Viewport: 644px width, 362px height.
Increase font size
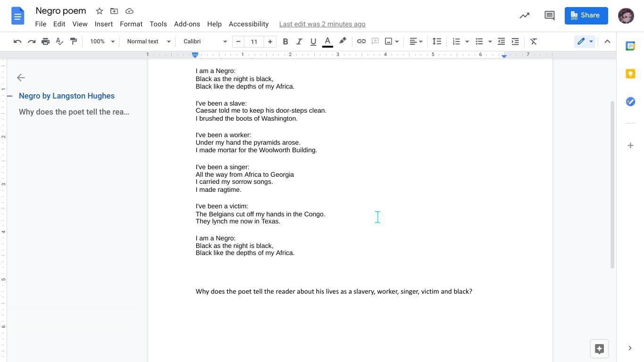coord(270,41)
